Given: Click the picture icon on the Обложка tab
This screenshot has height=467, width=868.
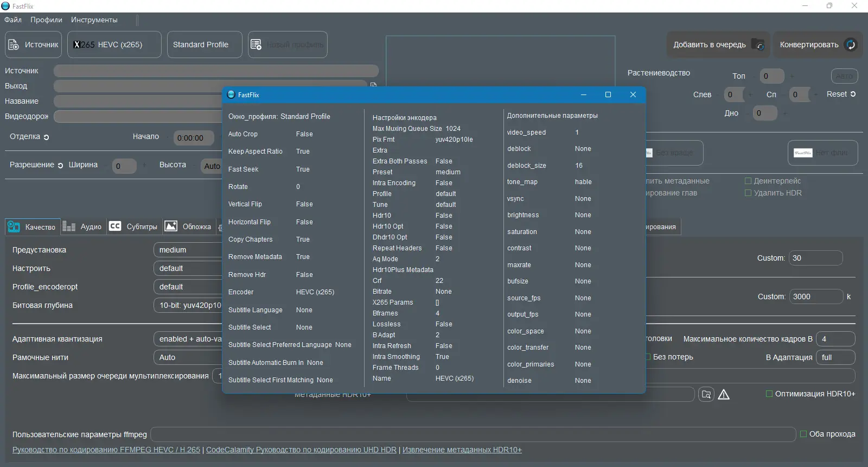Looking at the screenshot, I should coord(171,226).
